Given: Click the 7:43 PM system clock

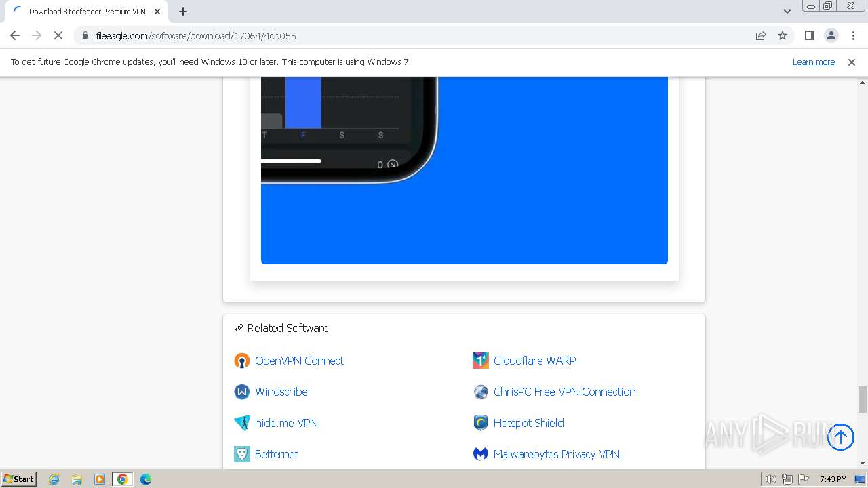Looking at the screenshot, I should pos(833,479).
